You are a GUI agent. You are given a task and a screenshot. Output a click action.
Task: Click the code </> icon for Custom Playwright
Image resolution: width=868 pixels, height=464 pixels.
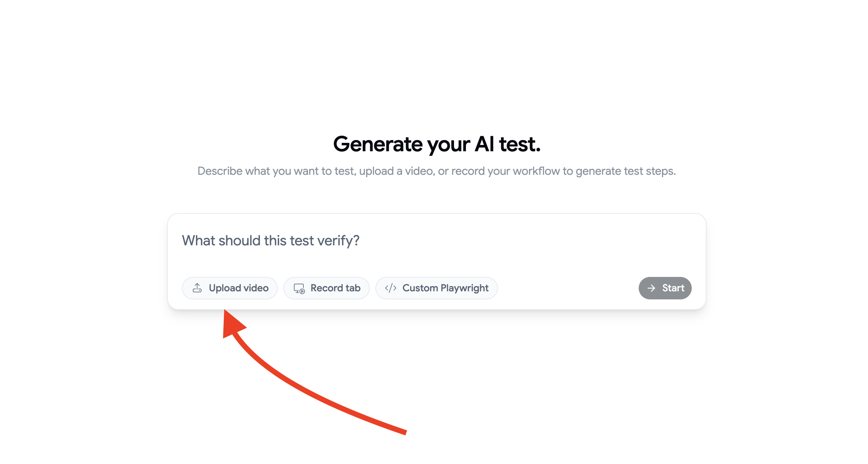click(390, 288)
